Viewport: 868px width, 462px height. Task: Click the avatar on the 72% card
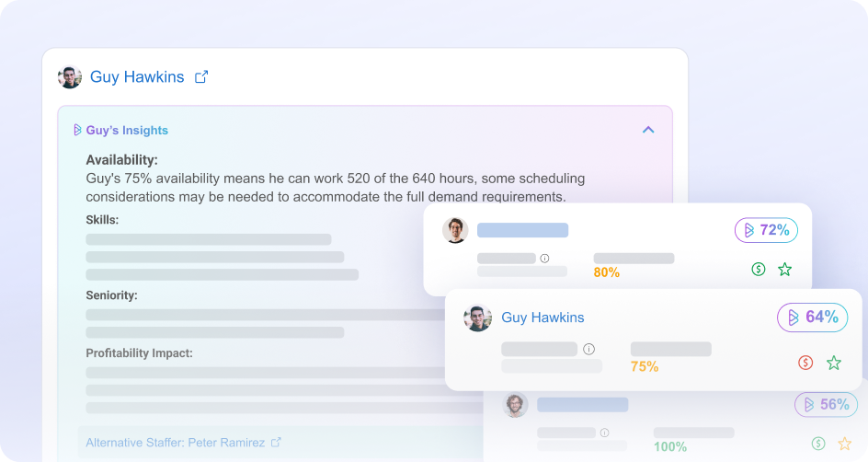point(455,230)
